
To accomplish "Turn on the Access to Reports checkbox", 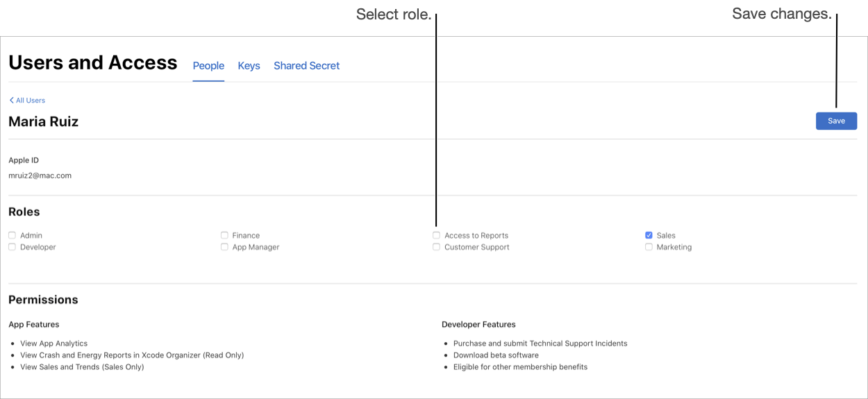I will coord(436,235).
